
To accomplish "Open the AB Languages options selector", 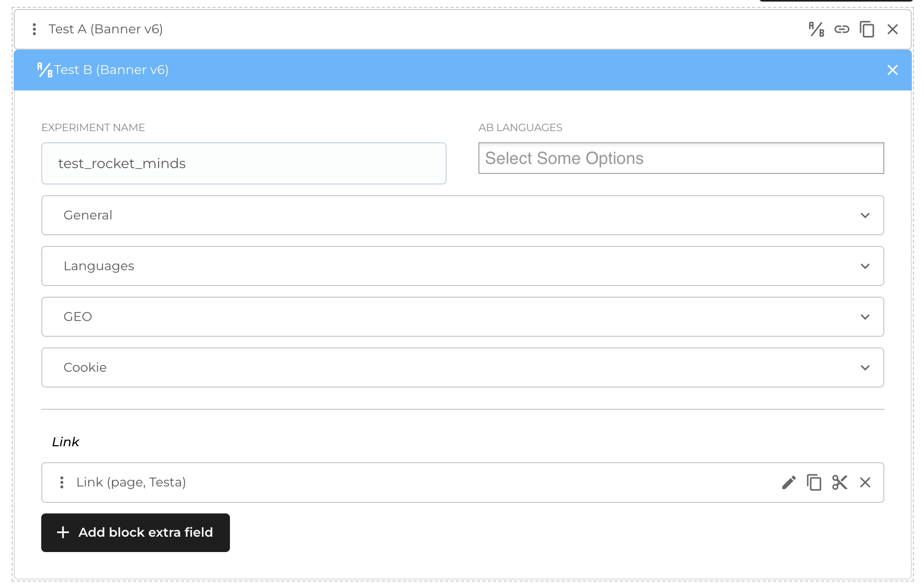I will 681,158.
